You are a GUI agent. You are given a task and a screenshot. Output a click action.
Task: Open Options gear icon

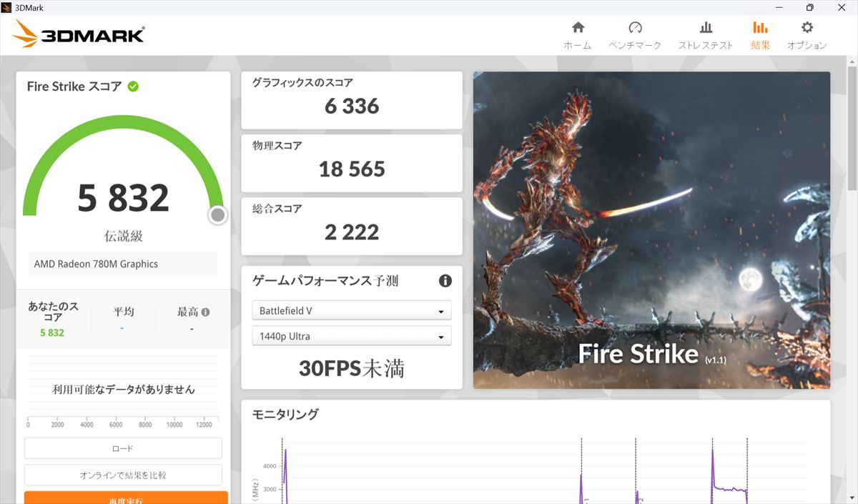pyautogui.click(x=807, y=29)
